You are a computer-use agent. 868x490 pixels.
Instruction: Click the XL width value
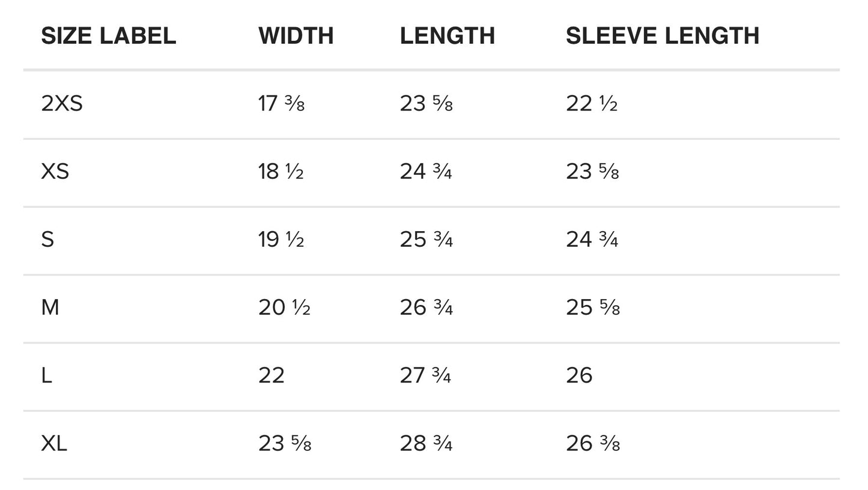coord(284,444)
